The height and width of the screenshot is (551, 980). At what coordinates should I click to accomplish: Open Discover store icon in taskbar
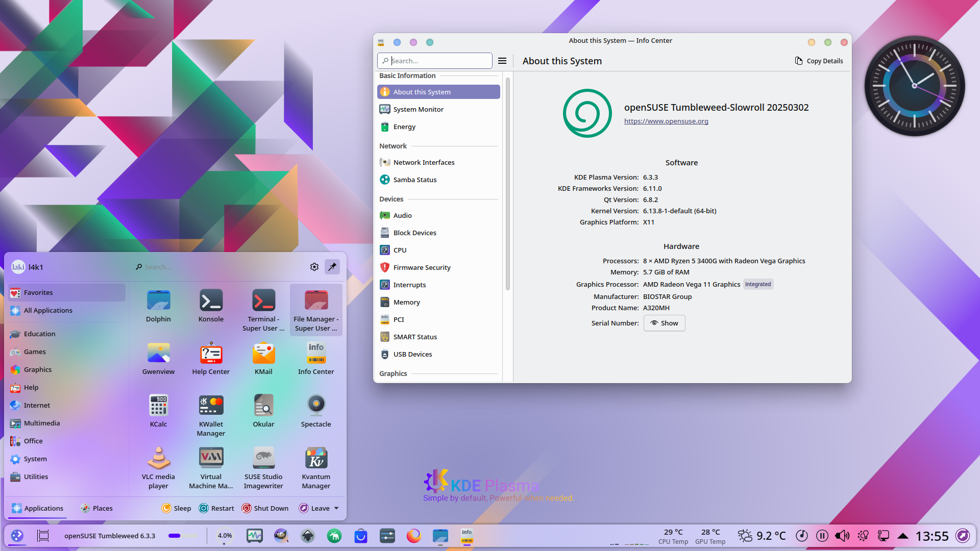(361, 536)
